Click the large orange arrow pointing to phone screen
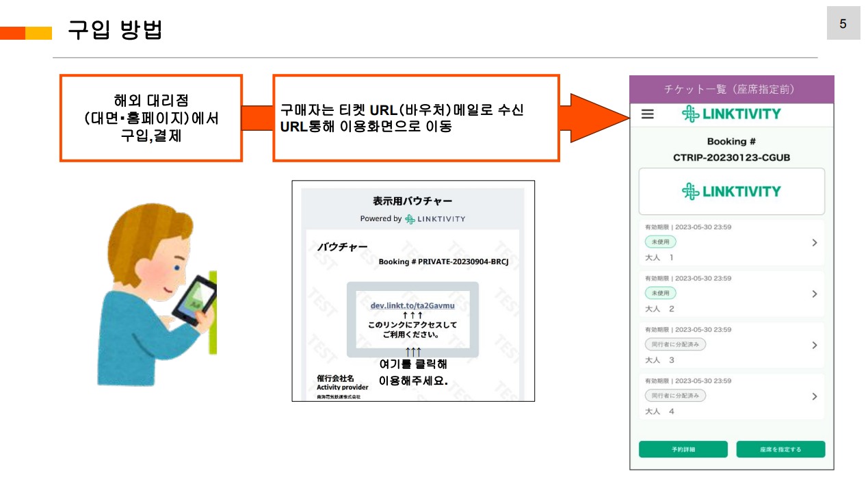The height and width of the screenshot is (484, 868). [x=595, y=118]
